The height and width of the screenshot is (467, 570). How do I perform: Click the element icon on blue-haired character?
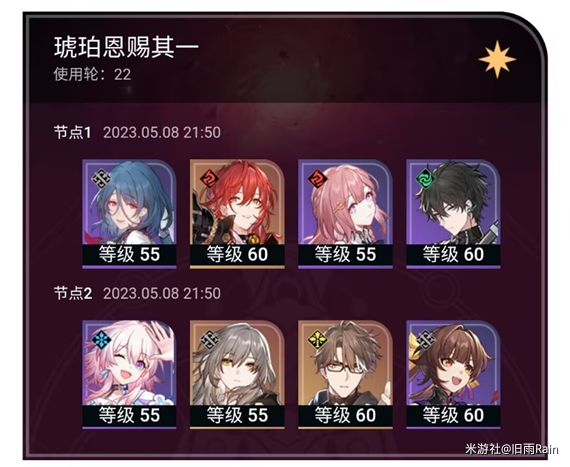pyautogui.click(x=101, y=179)
